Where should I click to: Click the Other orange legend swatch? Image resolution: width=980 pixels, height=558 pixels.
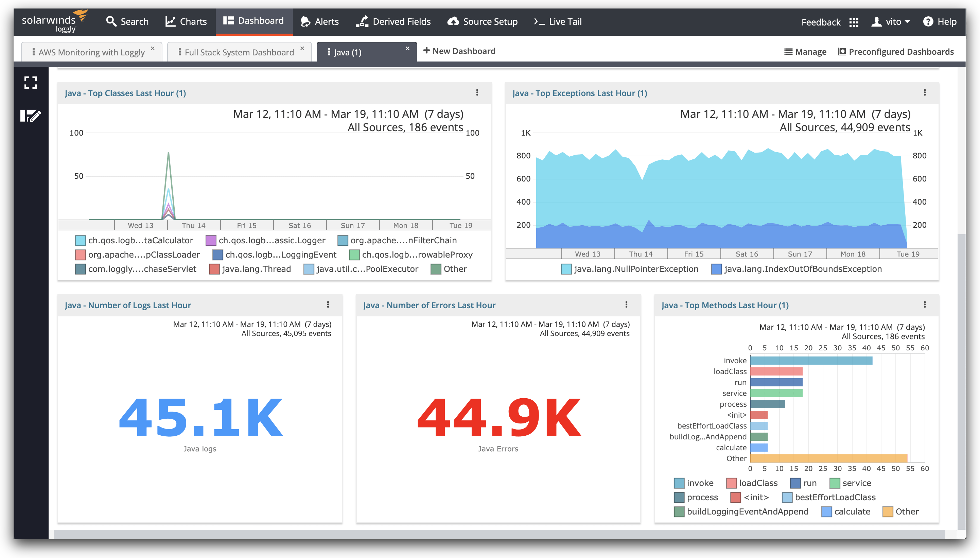click(x=888, y=512)
